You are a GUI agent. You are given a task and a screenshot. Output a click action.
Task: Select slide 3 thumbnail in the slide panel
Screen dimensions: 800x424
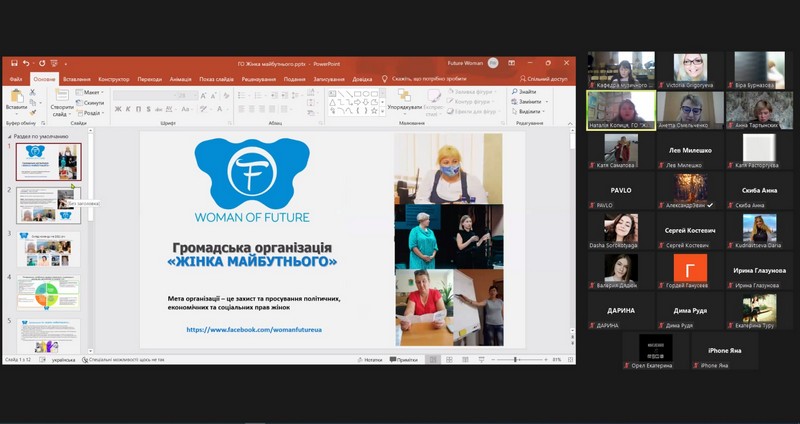(x=48, y=249)
